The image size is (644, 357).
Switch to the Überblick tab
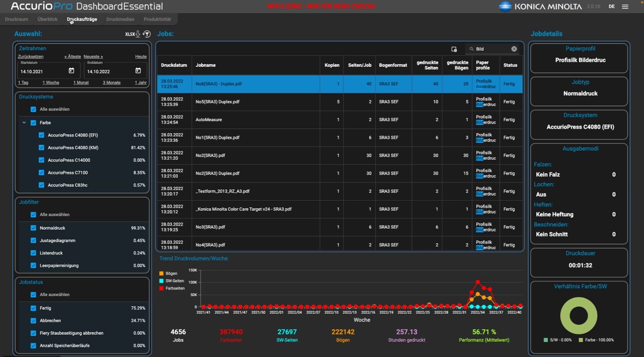(47, 19)
